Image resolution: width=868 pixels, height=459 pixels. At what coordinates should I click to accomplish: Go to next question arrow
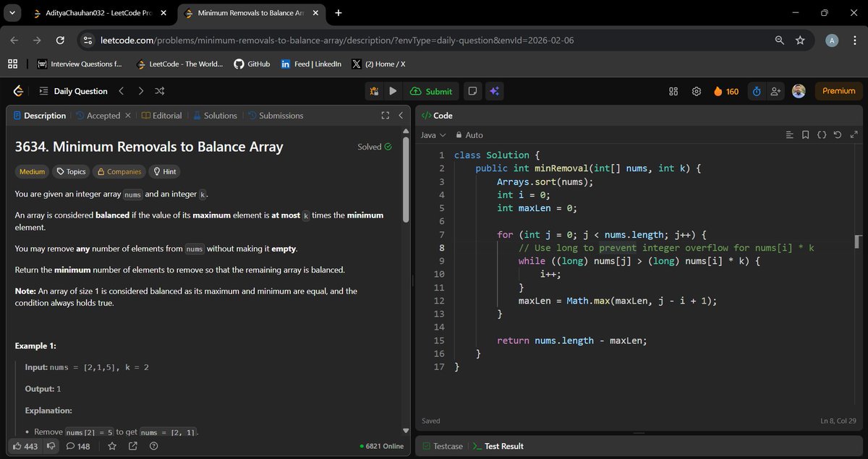click(140, 91)
